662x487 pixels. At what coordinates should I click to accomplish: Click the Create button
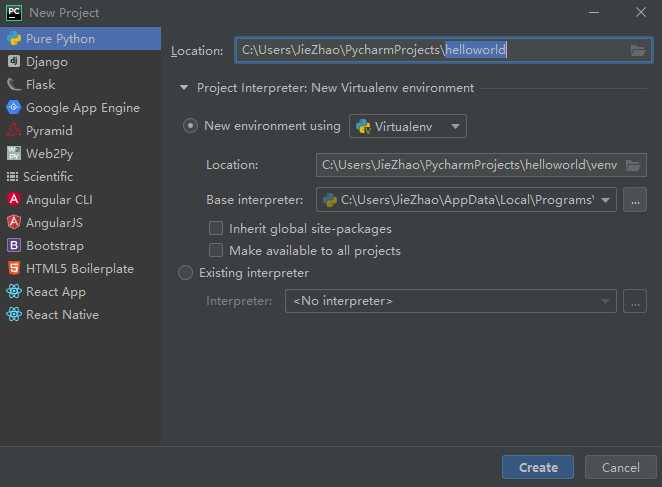538,467
